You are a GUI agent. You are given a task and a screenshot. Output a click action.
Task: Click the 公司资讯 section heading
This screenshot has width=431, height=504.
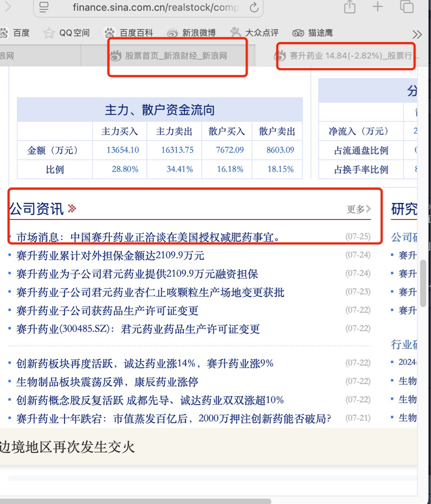coord(36,209)
